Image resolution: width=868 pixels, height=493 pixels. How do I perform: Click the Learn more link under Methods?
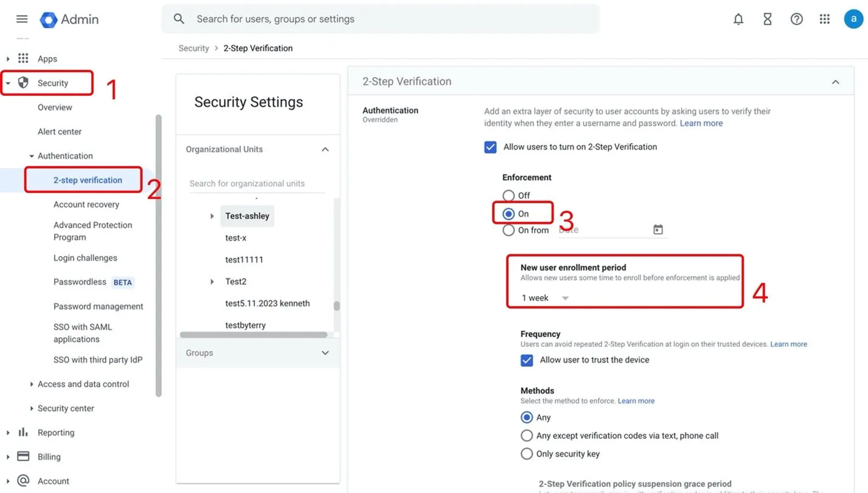point(636,400)
